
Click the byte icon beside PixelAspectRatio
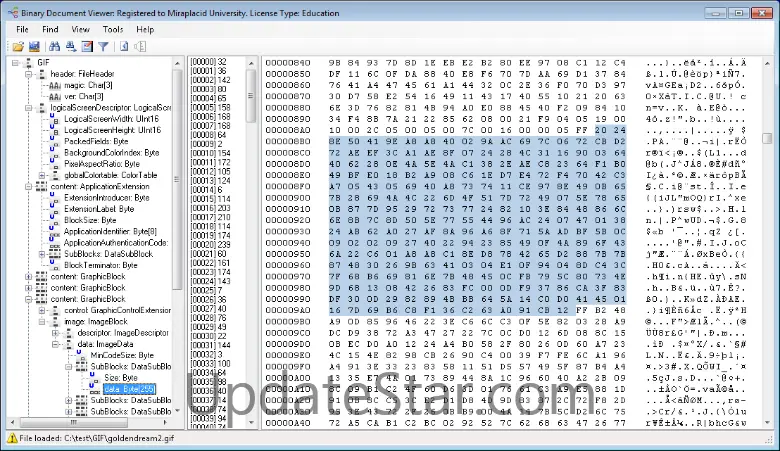pyautogui.click(x=55, y=164)
